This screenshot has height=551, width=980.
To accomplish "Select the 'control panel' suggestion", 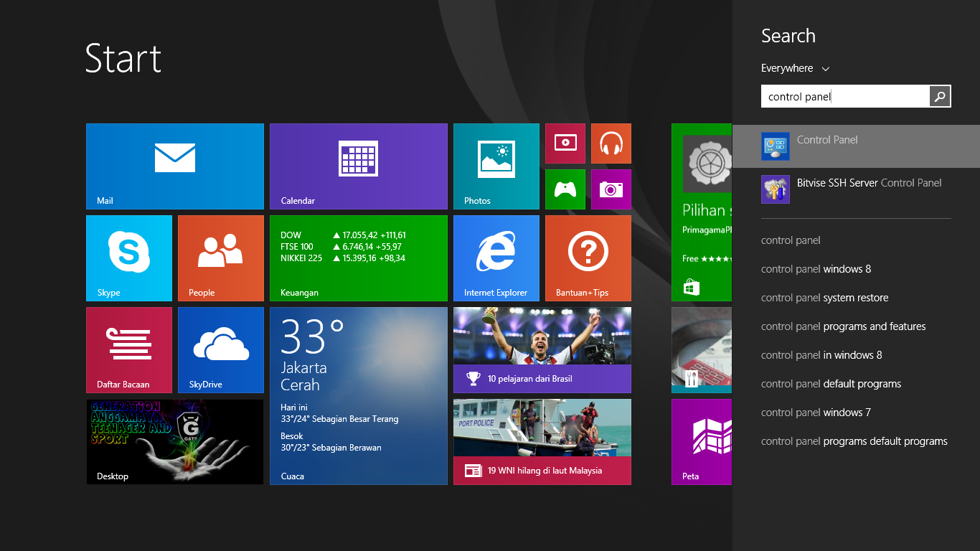I will pyautogui.click(x=791, y=240).
